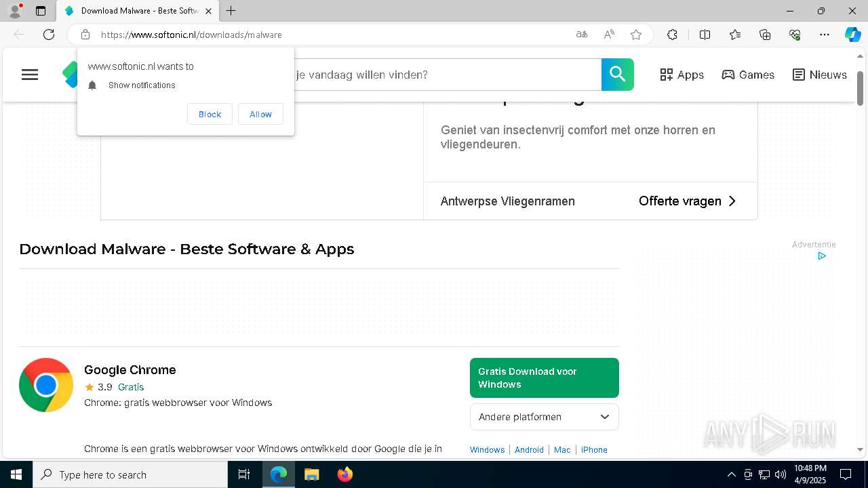The width and height of the screenshot is (868, 488).
Task: Click the Gratis label for Chrome
Action: (131, 387)
